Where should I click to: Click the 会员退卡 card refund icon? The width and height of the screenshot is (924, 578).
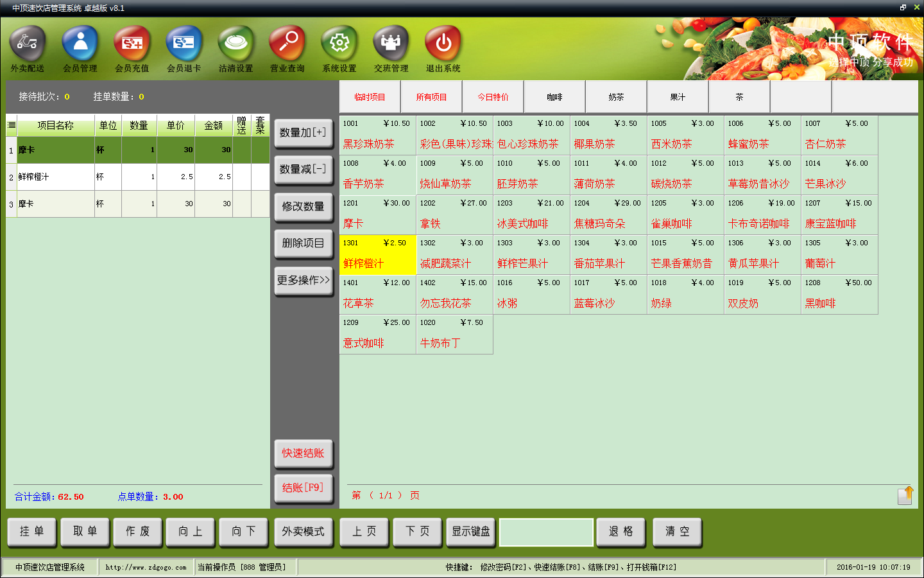pyautogui.click(x=184, y=44)
